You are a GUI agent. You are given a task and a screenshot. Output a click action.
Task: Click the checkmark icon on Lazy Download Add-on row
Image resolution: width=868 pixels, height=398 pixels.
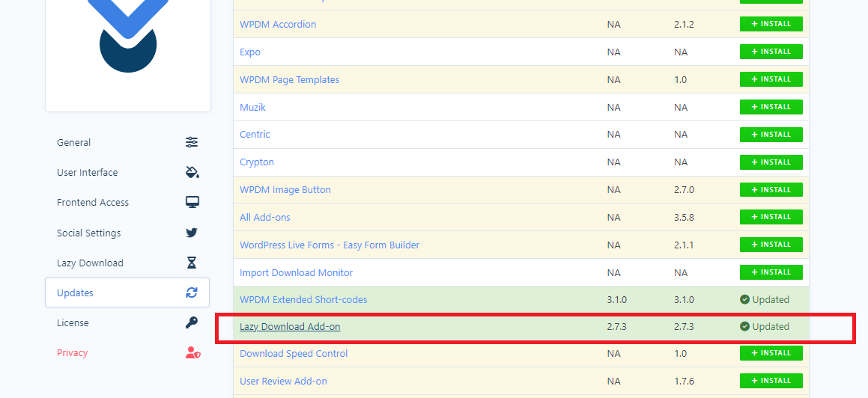[744, 327]
